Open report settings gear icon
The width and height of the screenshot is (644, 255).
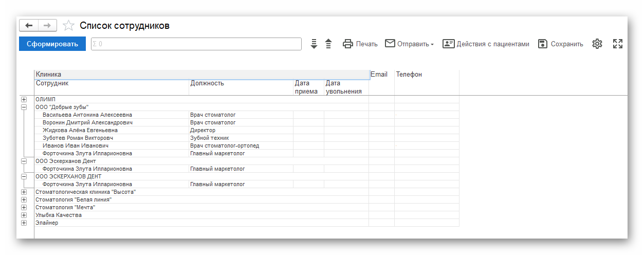(x=597, y=44)
